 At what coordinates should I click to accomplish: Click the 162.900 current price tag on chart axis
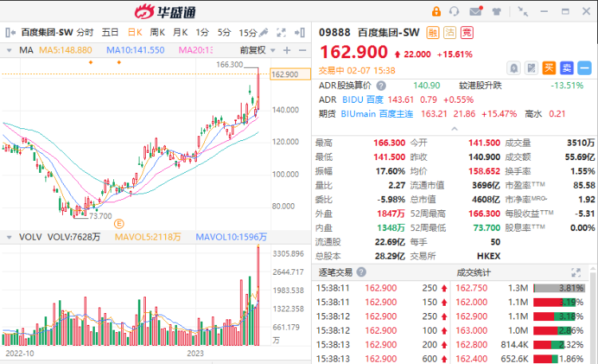coord(290,74)
